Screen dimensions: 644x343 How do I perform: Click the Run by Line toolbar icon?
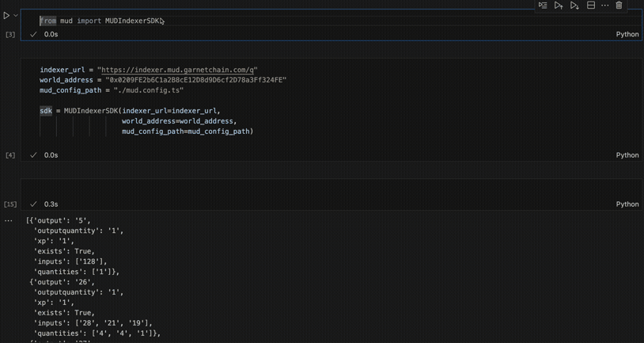543,6
